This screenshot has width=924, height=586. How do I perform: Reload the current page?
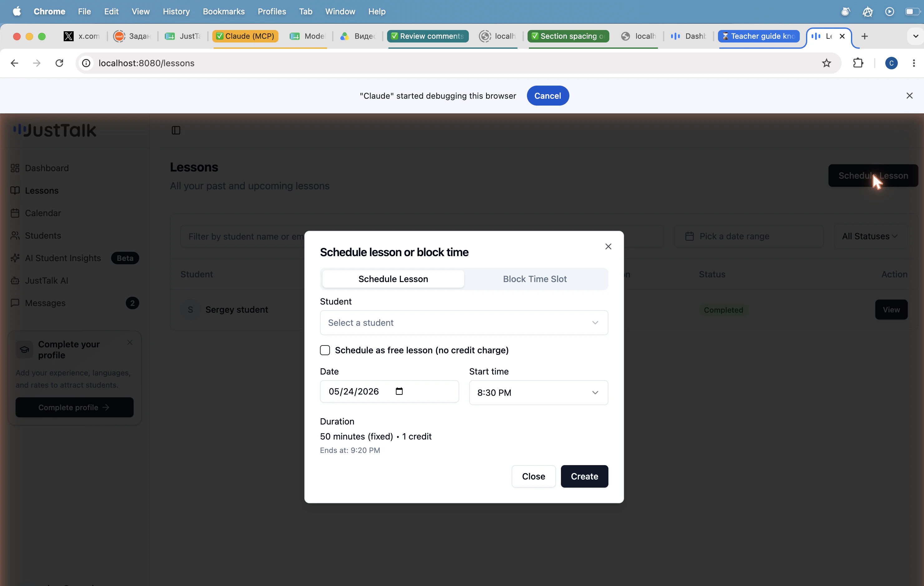click(59, 63)
